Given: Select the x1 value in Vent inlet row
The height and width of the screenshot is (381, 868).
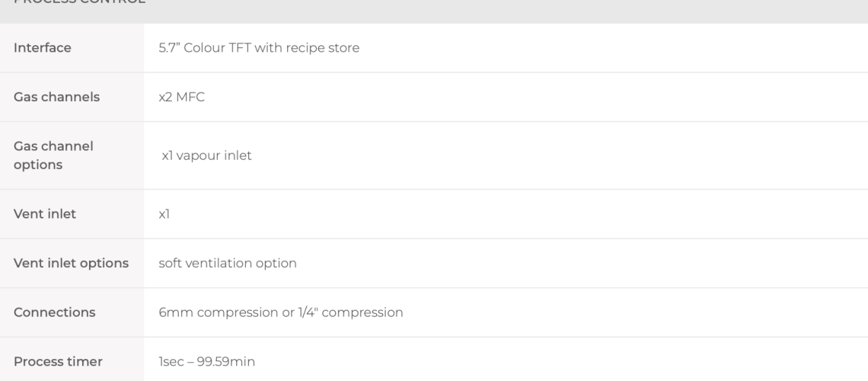Looking at the screenshot, I should pyautogui.click(x=164, y=214).
